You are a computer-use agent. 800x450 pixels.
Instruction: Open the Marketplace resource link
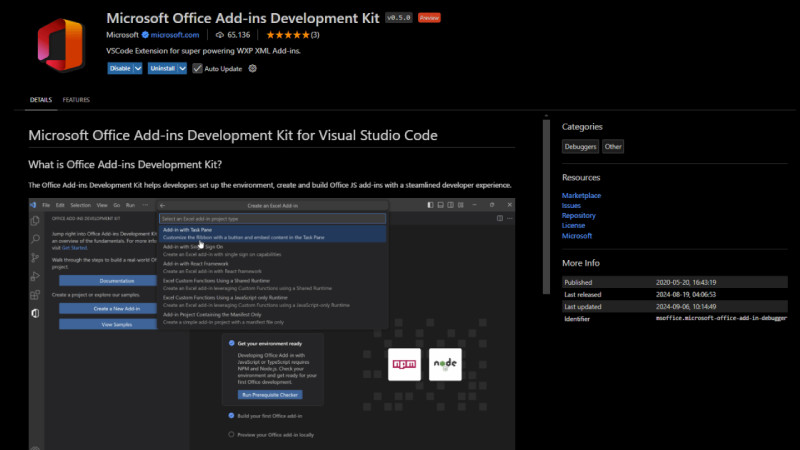coord(581,195)
